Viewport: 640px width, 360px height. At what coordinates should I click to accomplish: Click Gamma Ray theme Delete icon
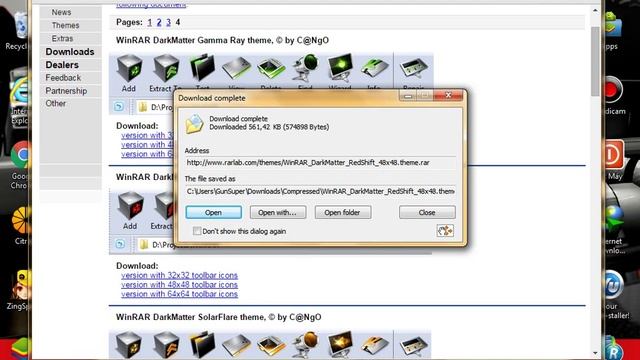point(271,69)
